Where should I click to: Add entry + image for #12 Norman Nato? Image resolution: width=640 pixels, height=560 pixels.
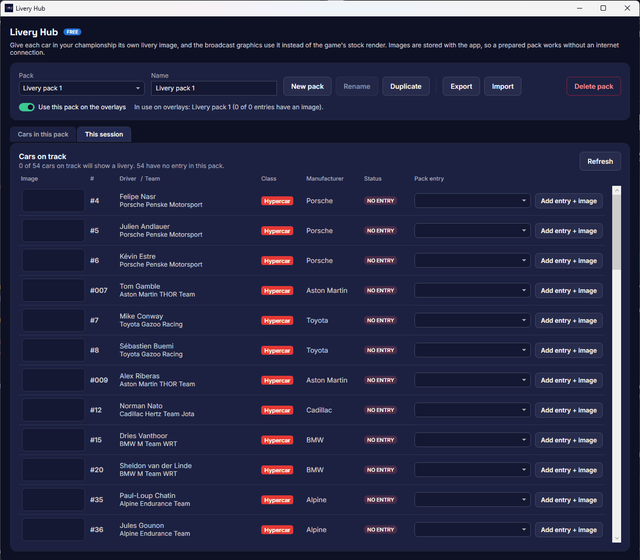[x=569, y=410]
